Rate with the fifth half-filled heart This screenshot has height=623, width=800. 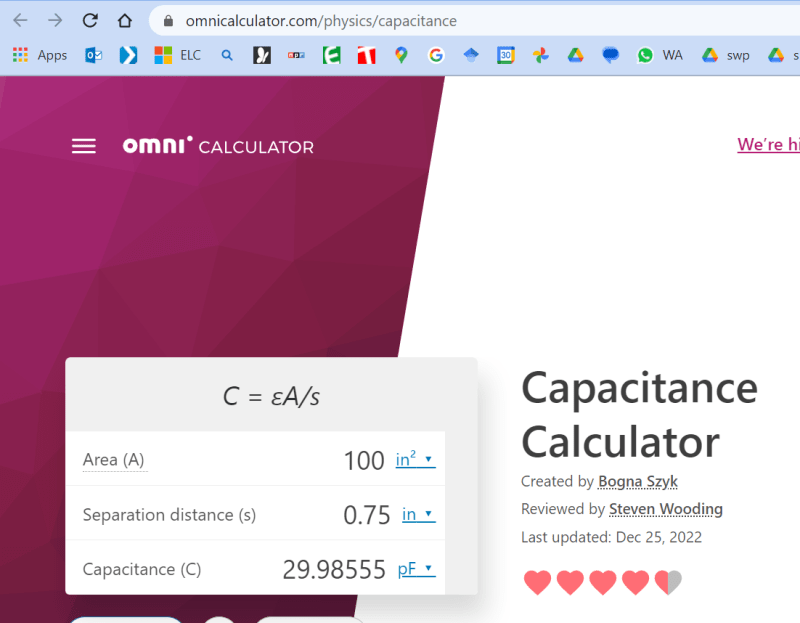click(x=668, y=582)
